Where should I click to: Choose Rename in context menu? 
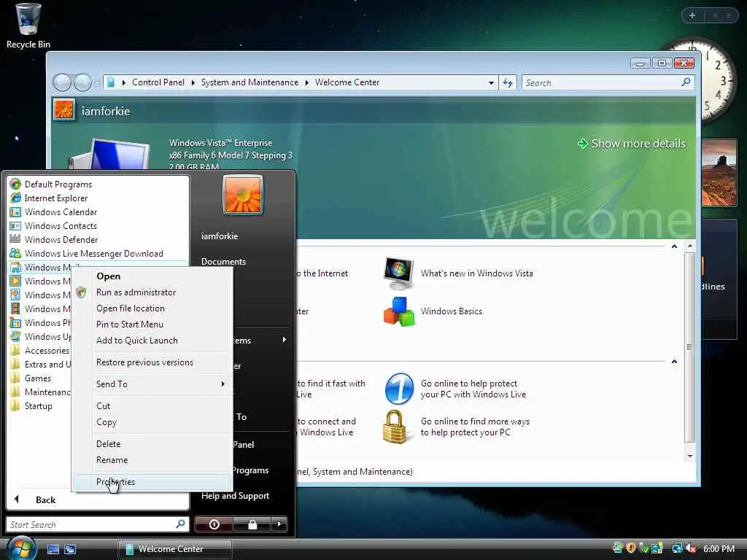152,459
